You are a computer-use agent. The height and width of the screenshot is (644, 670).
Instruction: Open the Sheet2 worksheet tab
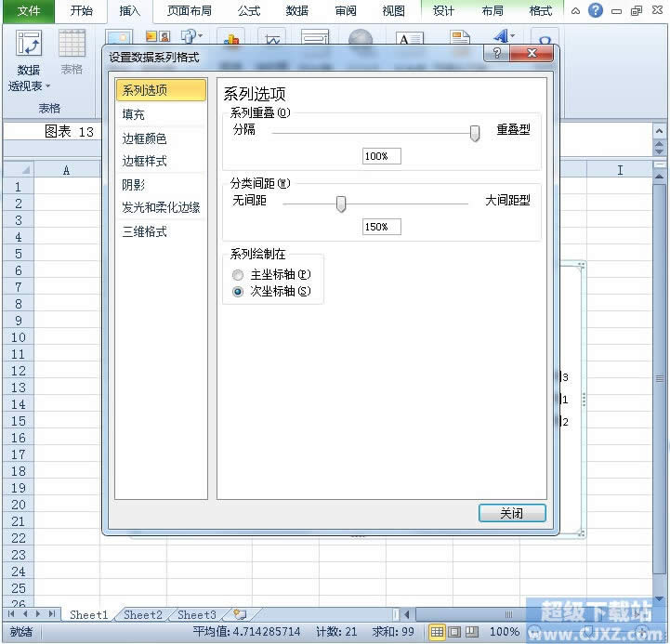click(142, 614)
